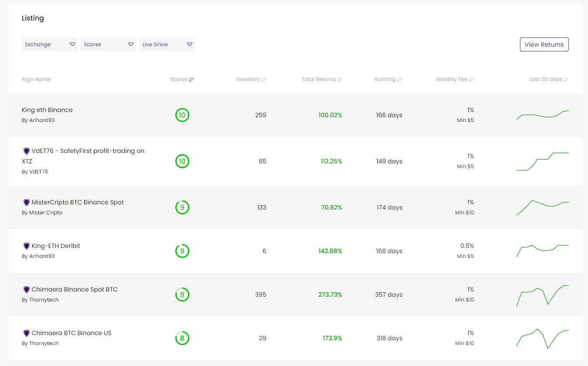Image resolution: width=588 pixels, height=366 pixels.
Task: Click shield badge next to King-ETH Deribit
Action: (x=26, y=246)
